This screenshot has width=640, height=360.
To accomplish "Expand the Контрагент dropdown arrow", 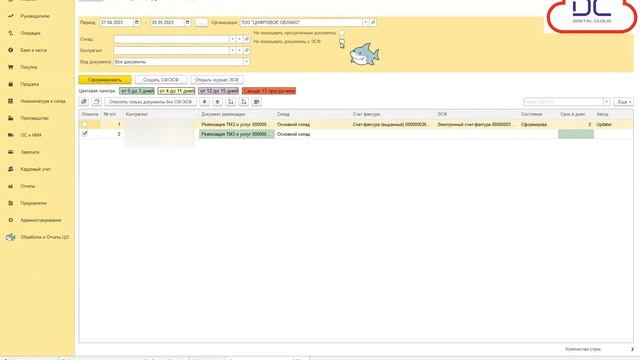I will pyautogui.click(x=232, y=51).
